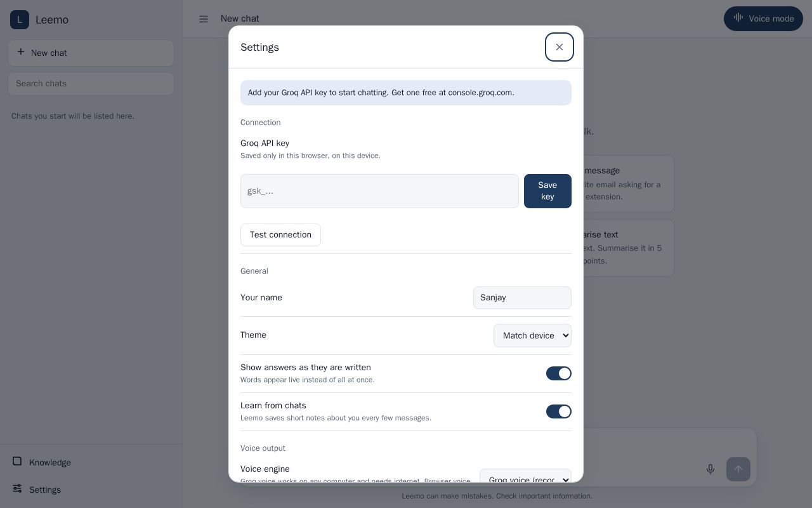Start Voice mode
Image resolution: width=812 pixels, height=508 pixels.
[763, 18]
